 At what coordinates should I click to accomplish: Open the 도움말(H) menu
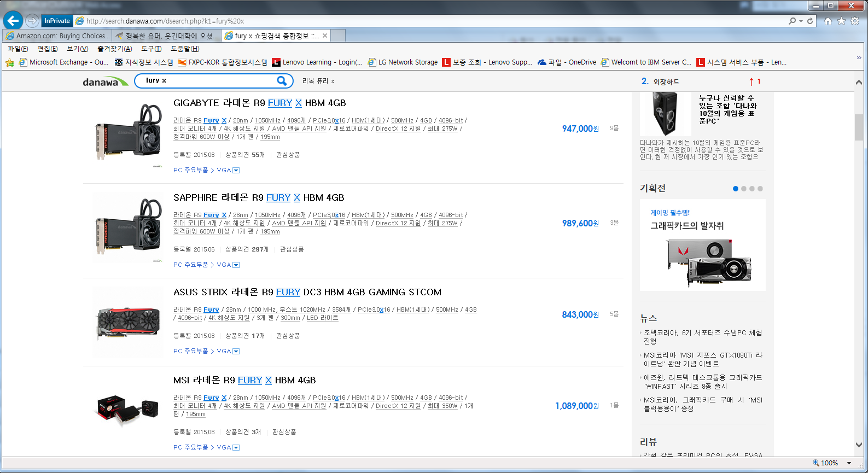point(185,49)
